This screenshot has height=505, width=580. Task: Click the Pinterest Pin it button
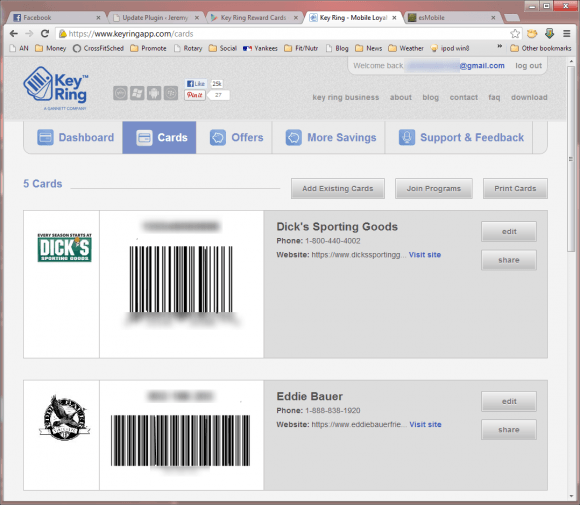tap(195, 95)
